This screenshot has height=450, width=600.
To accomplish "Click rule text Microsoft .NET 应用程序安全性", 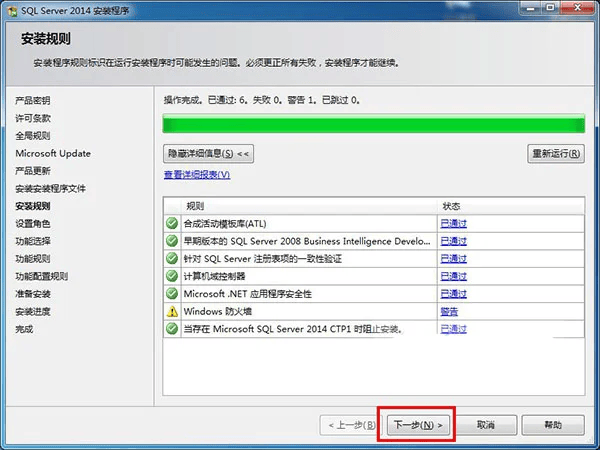I will pyautogui.click(x=248, y=294).
